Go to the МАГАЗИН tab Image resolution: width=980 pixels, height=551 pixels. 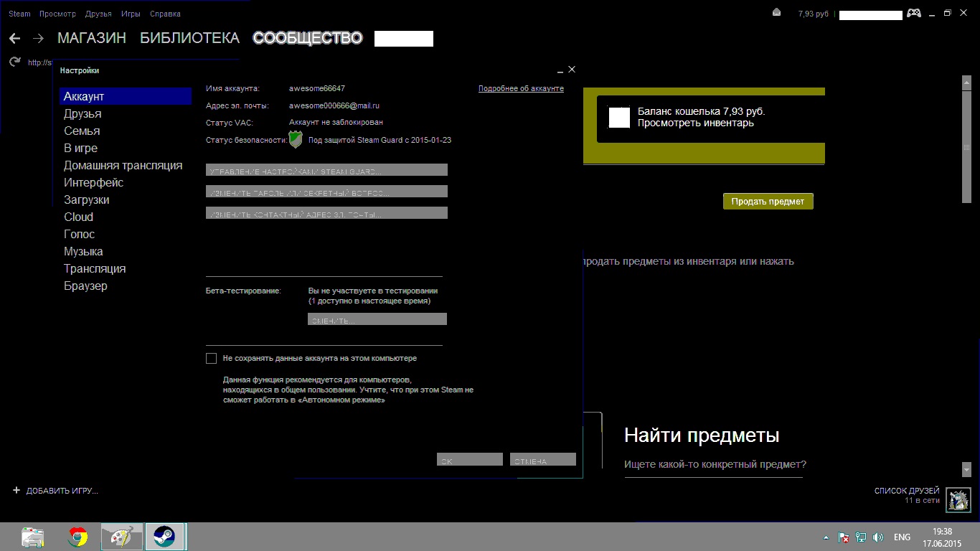[x=92, y=38]
